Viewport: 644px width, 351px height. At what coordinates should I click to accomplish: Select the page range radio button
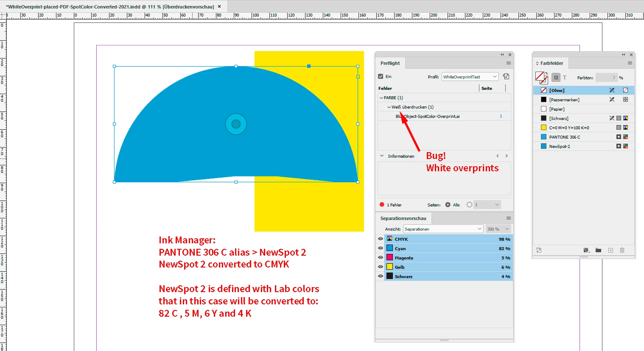[x=469, y=205]
